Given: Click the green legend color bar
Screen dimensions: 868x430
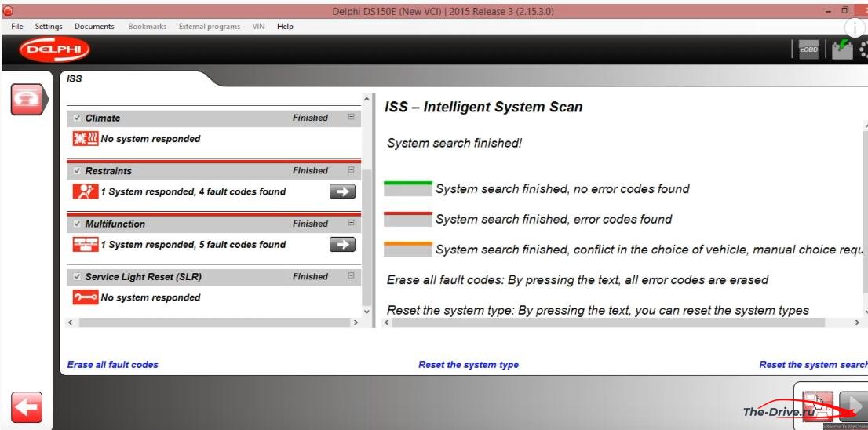Looking at the screenshot, I should tap(408, 188).
